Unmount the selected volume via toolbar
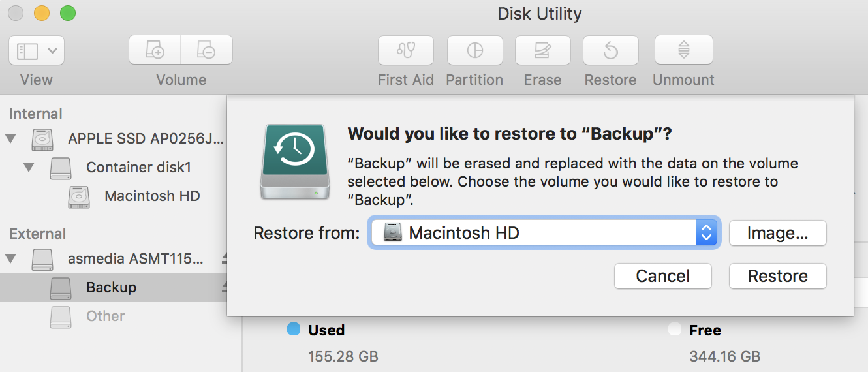The height and width of the screenshot is (372, 868). point(683,50)
